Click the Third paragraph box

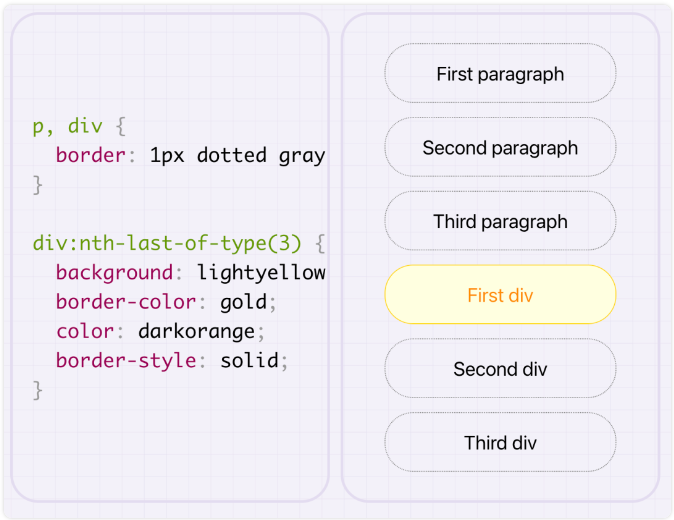coord(500,221)
